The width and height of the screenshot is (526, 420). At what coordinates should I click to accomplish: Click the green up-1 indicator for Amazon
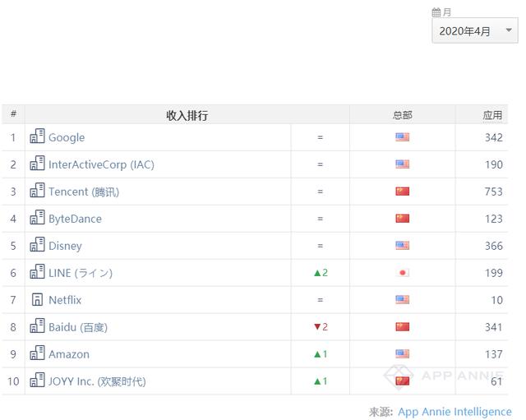(321, 354)
